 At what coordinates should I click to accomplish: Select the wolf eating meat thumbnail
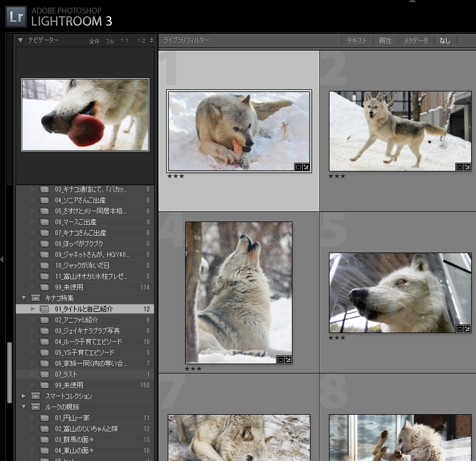(239, 131)
